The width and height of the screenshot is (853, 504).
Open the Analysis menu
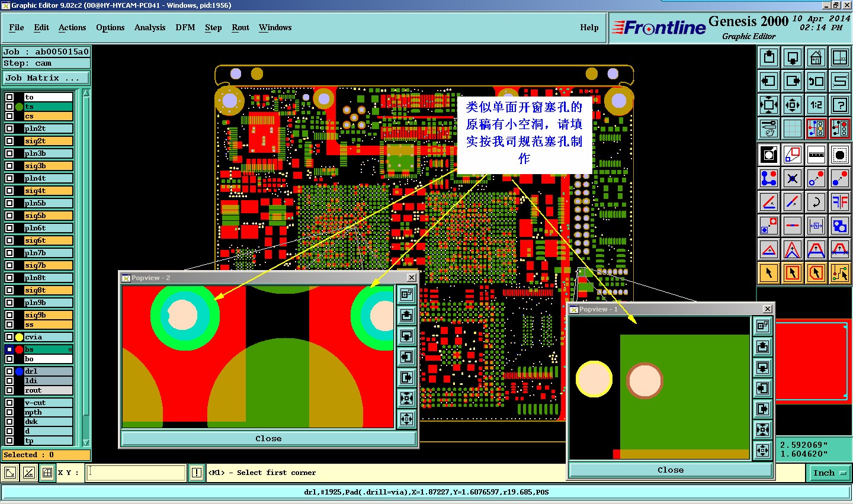(x=150, y=28)
